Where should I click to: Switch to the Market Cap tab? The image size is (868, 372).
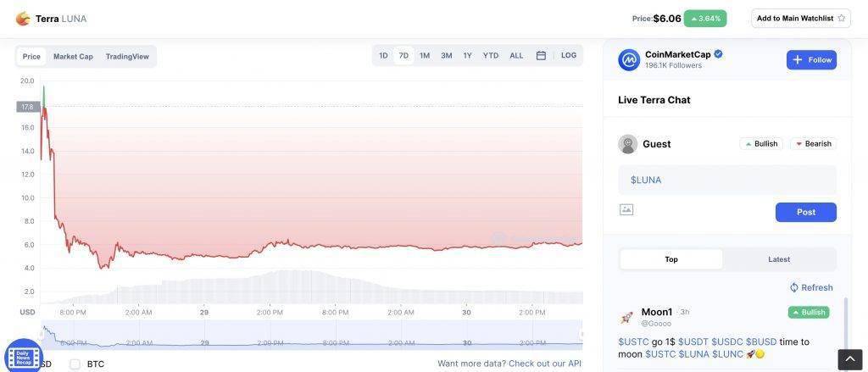click(x=73, y=57)
